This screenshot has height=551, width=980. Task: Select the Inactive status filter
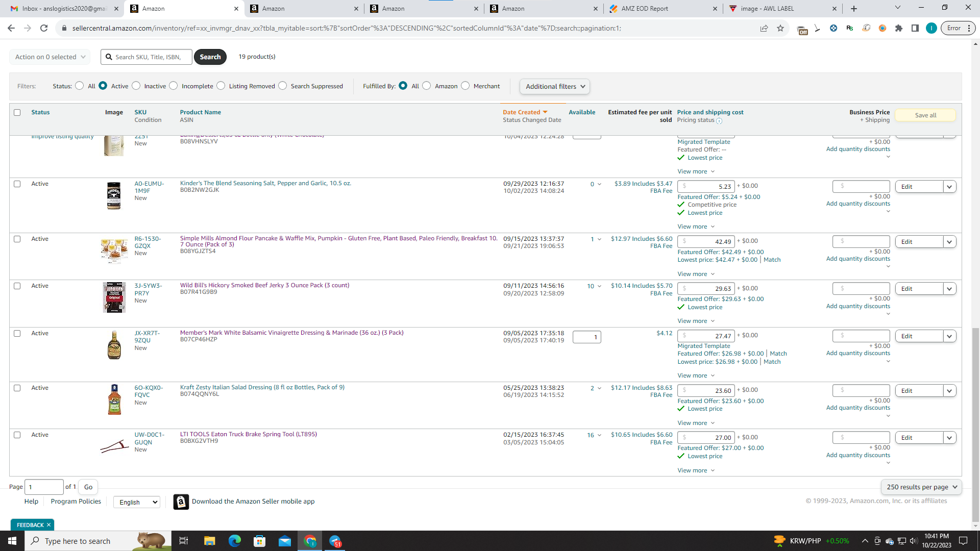[x=136, y=86]
